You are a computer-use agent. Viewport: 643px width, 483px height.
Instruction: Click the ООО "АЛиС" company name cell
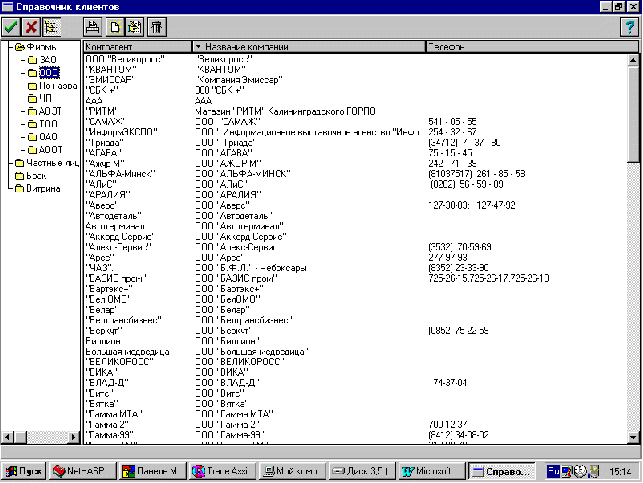[221, 184]
